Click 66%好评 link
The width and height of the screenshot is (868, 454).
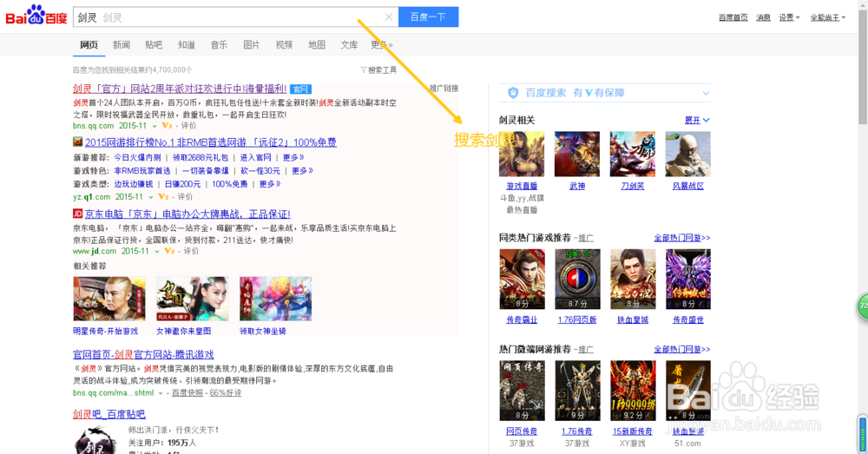226,392
